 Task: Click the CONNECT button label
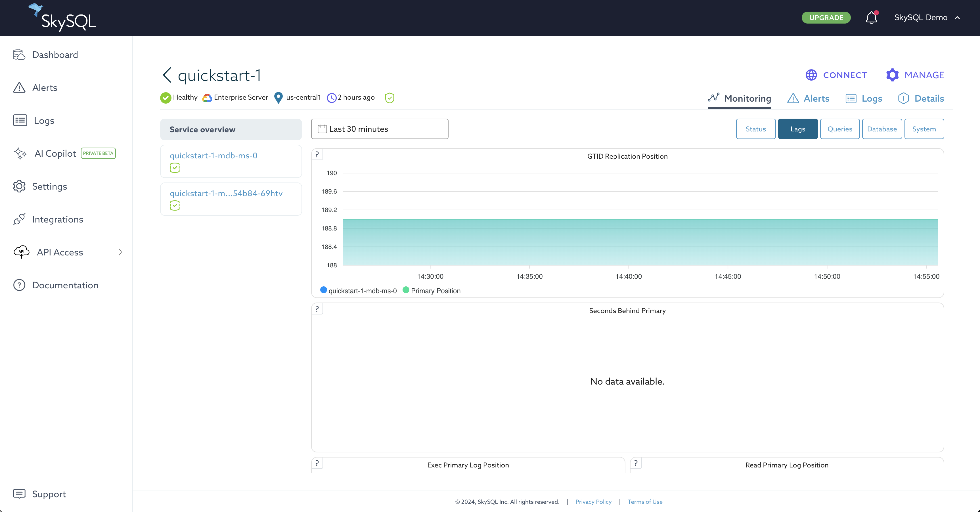(845, 75)
